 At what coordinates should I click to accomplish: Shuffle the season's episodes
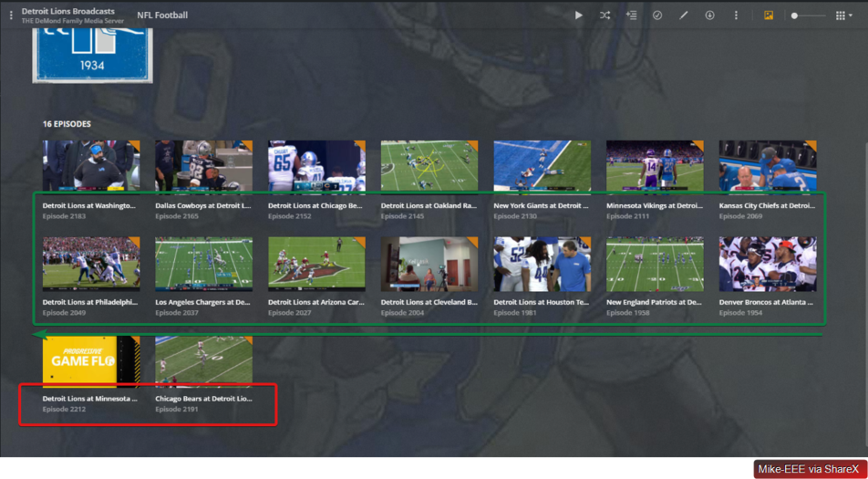pyautogui.click(x=605, y=16)
